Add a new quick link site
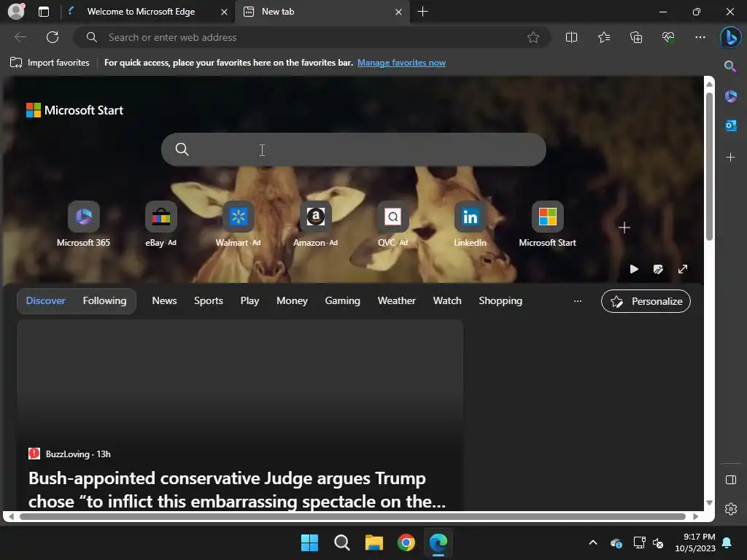 coord(624,227)
